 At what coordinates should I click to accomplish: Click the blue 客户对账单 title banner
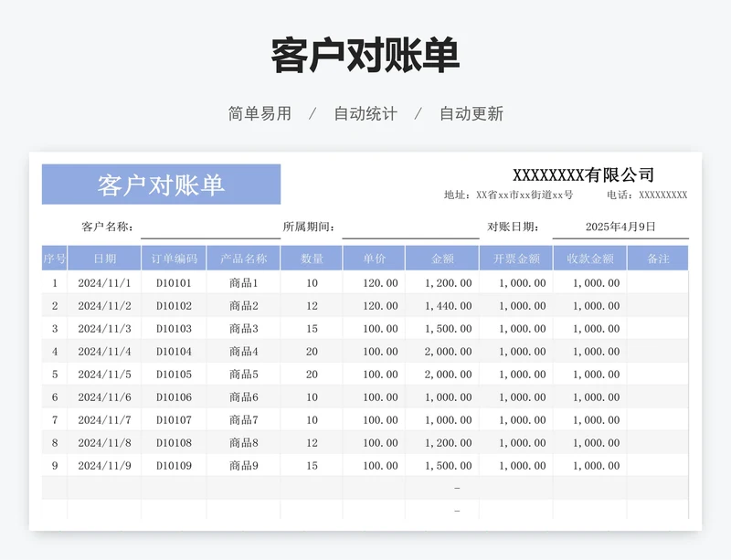(161, 185)
